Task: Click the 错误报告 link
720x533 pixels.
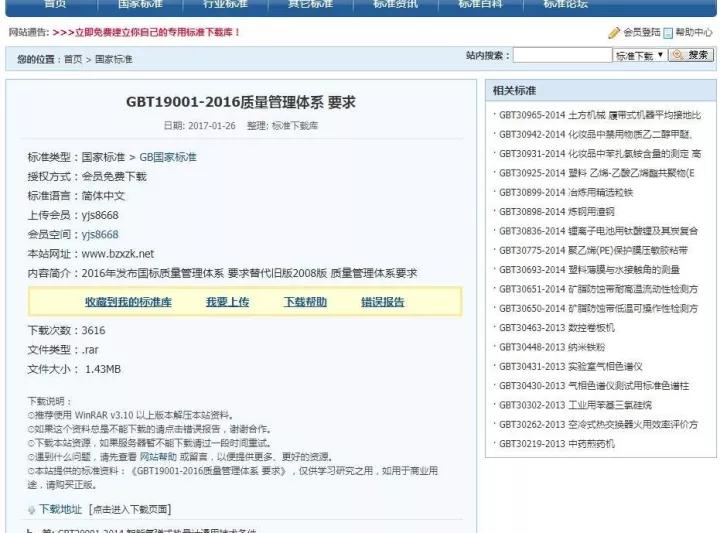Action: [383, 301]
